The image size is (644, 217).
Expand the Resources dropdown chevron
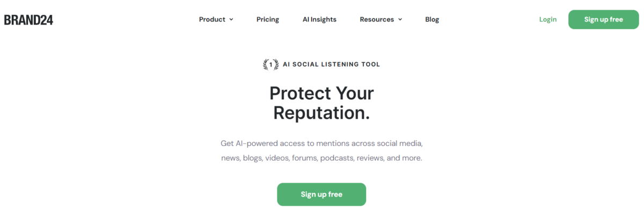tap(400, 19)
